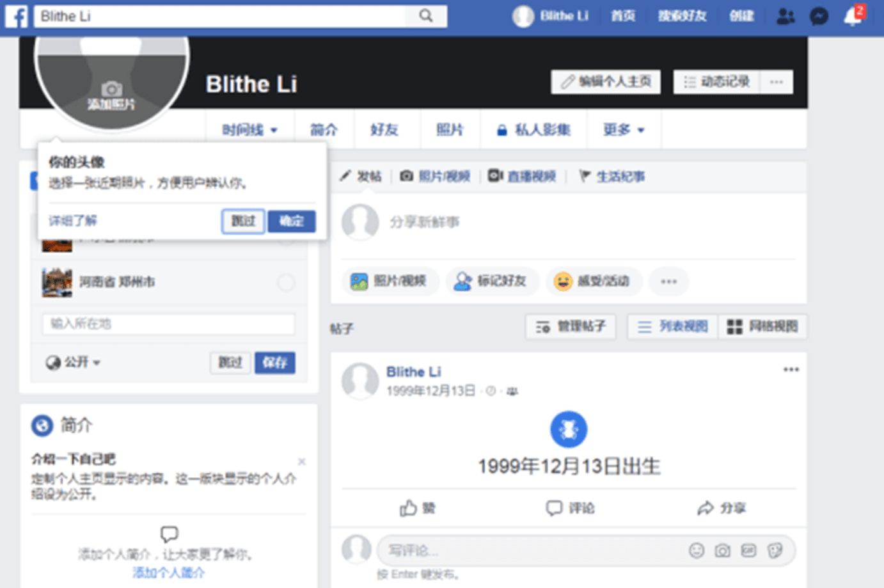Attach 照片/视频 to a new post
The height and width of the screenshot is (588, 884).
click(390, 282)
